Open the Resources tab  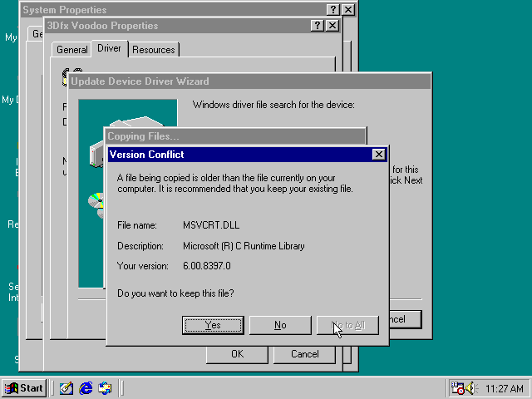tap(154, 50)
